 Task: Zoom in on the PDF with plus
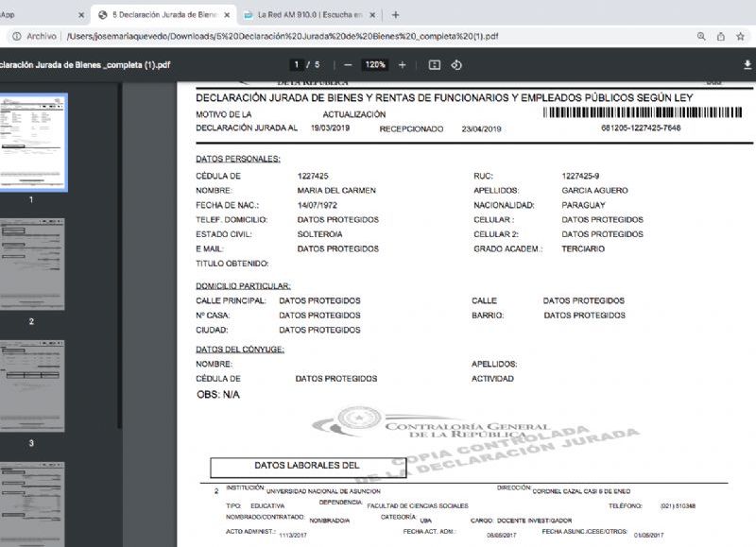[403, 65]
